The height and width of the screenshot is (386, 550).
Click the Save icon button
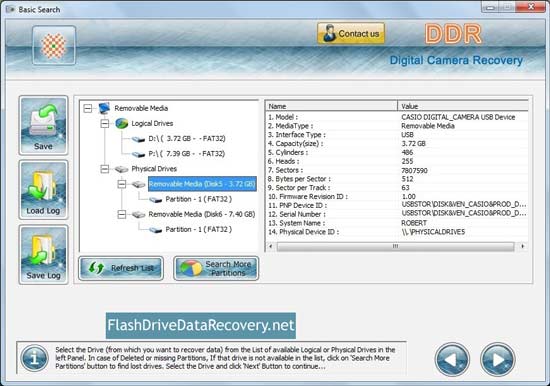pos(43,125)
